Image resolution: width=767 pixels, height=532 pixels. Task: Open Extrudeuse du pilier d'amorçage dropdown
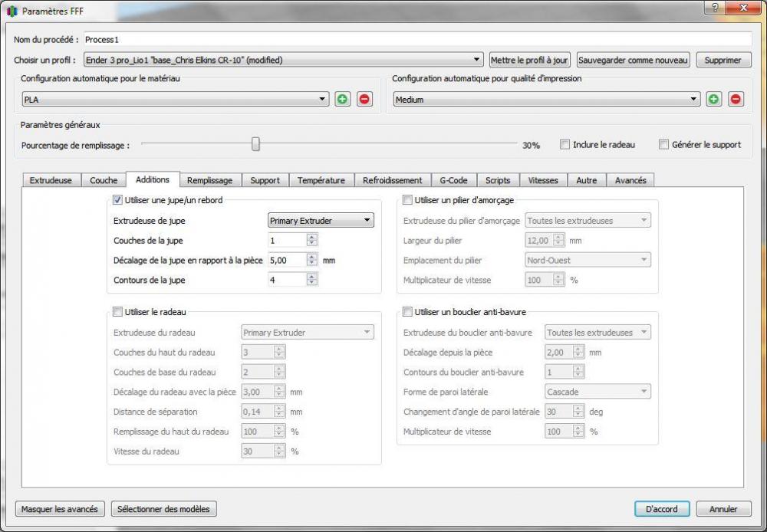pyautogui.click(x=588, y=221)
